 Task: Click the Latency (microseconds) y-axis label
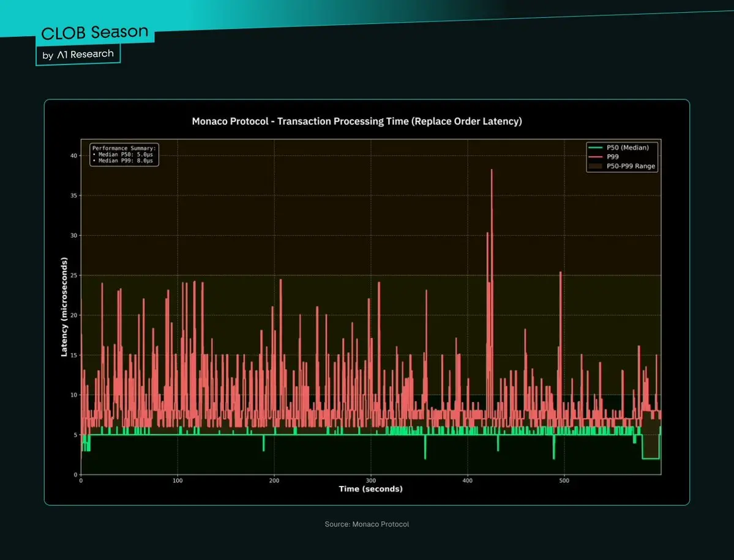click(64, 307)
